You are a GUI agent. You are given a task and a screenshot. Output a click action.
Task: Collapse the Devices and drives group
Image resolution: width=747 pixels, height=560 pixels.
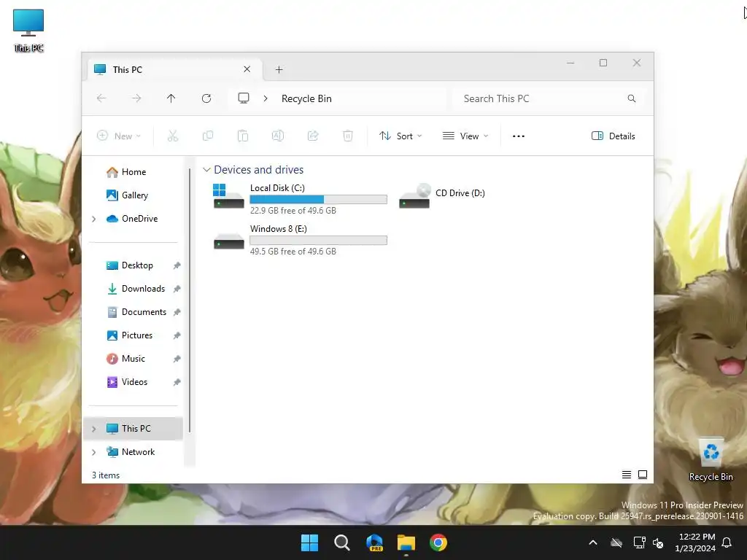coord(206,169)
